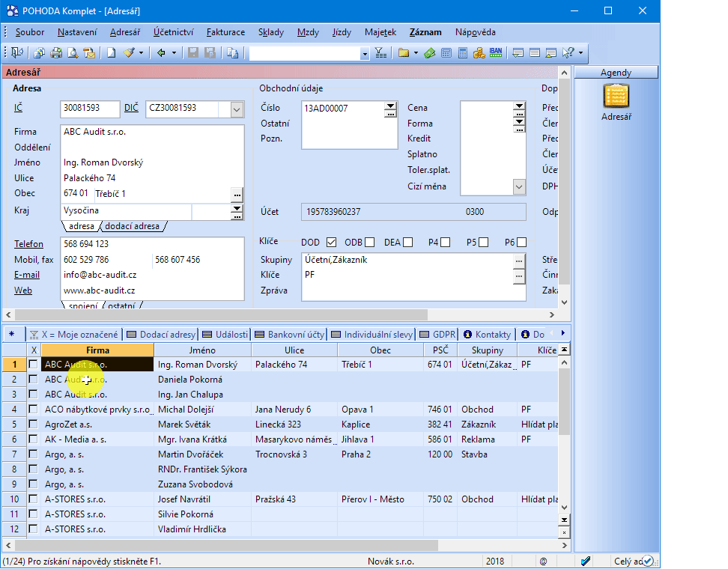Click the filter funnel toolbar icon
Screen dimensions: 728x569
[380, 53]
